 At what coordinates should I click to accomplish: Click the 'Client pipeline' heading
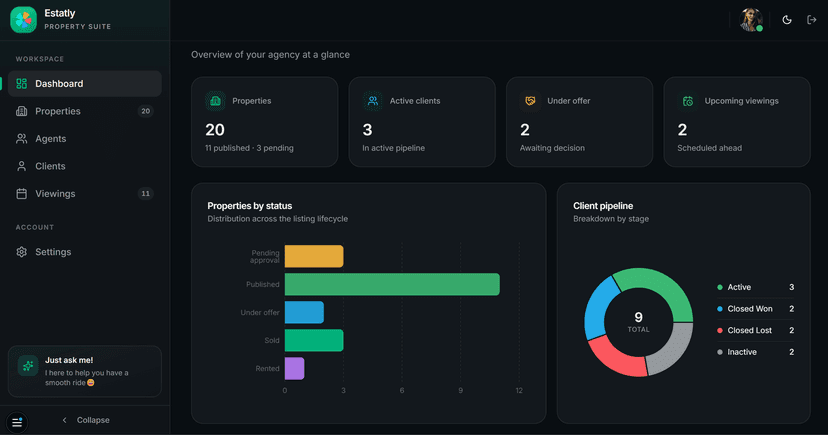(x=603, y=206)
